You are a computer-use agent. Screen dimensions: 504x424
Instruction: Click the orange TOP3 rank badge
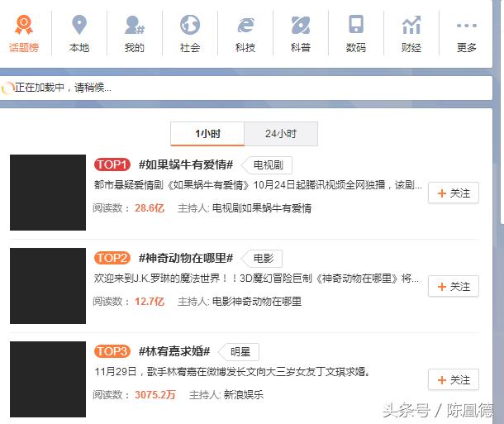click(x=112, y=351)
